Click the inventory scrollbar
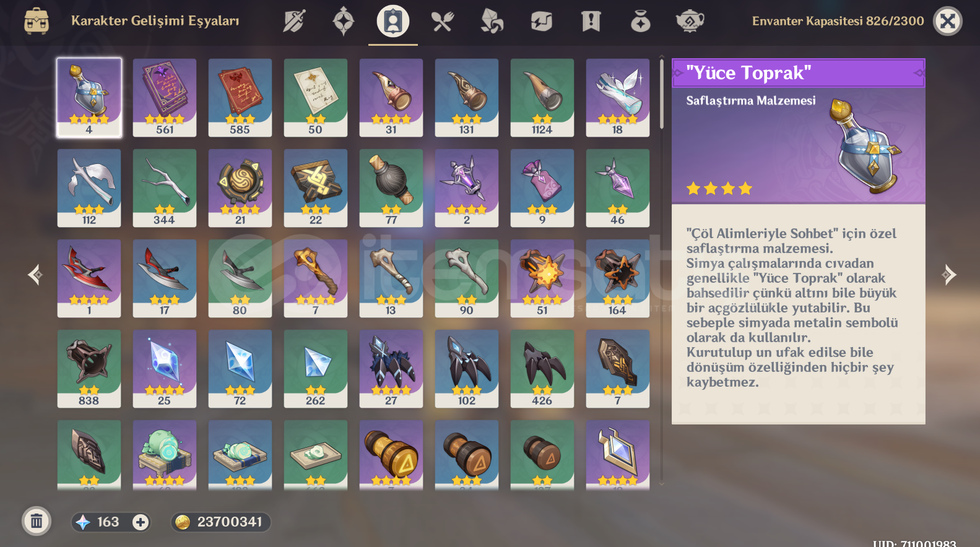 coord(662,94)
